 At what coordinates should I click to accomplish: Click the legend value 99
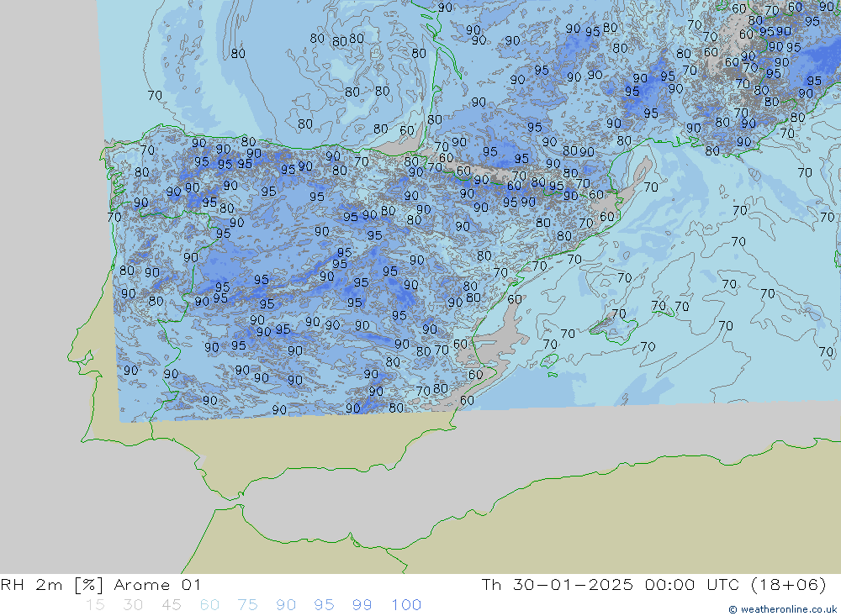click(x=362, y=605)
